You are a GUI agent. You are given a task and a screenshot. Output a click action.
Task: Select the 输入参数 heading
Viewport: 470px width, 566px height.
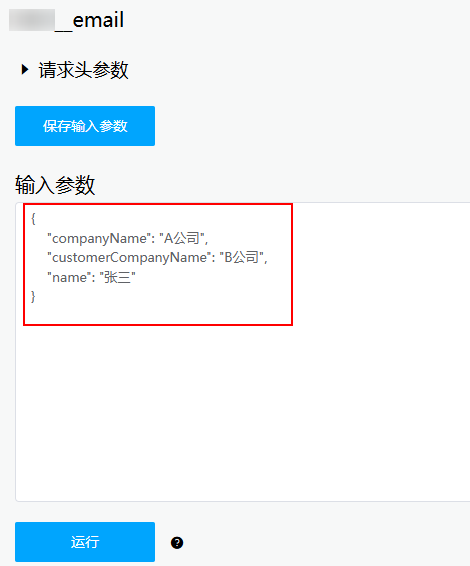55,185
